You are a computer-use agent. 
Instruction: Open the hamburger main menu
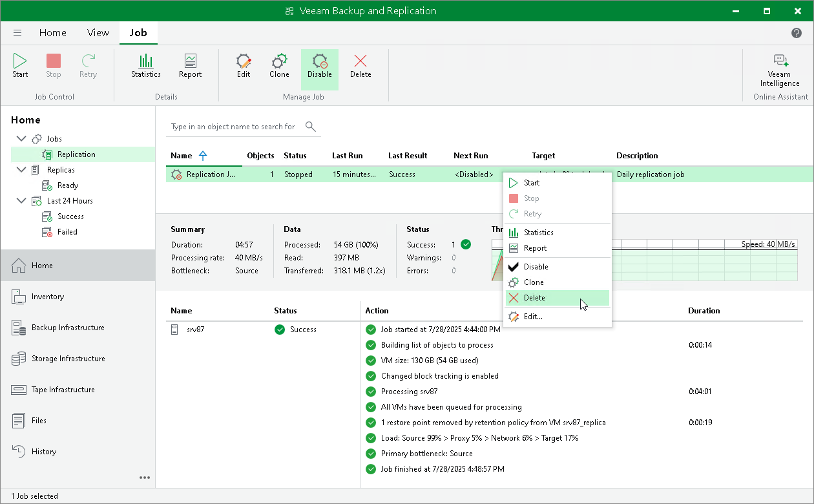pyautogui.click(x=17, y=33)
